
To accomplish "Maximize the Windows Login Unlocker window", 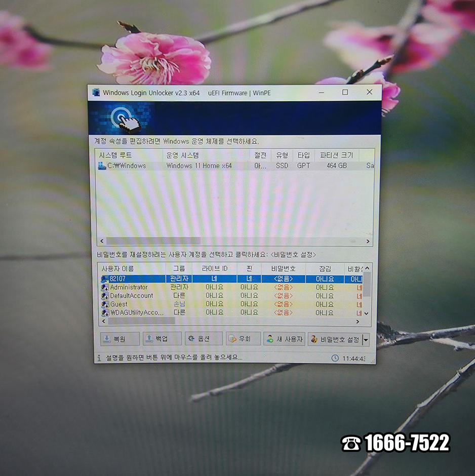I will tap(345, 92).
